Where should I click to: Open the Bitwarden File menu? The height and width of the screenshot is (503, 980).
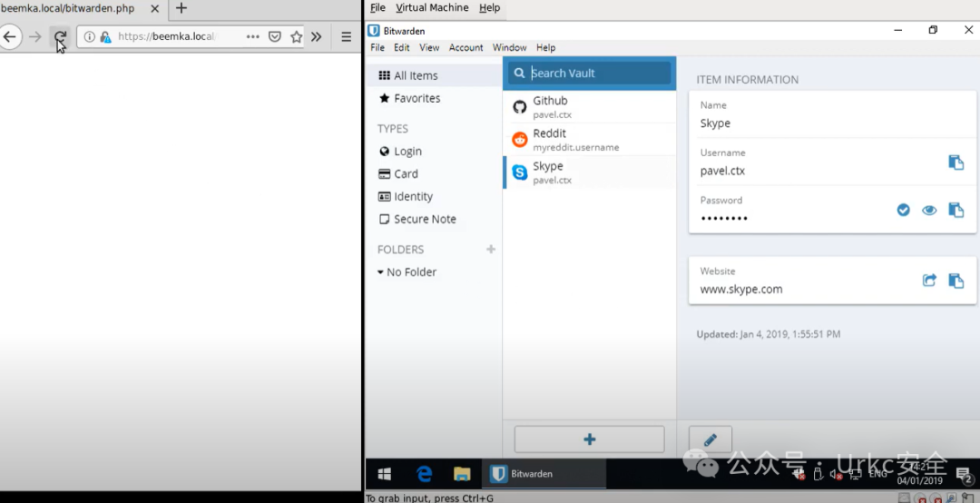pos(377,47)
